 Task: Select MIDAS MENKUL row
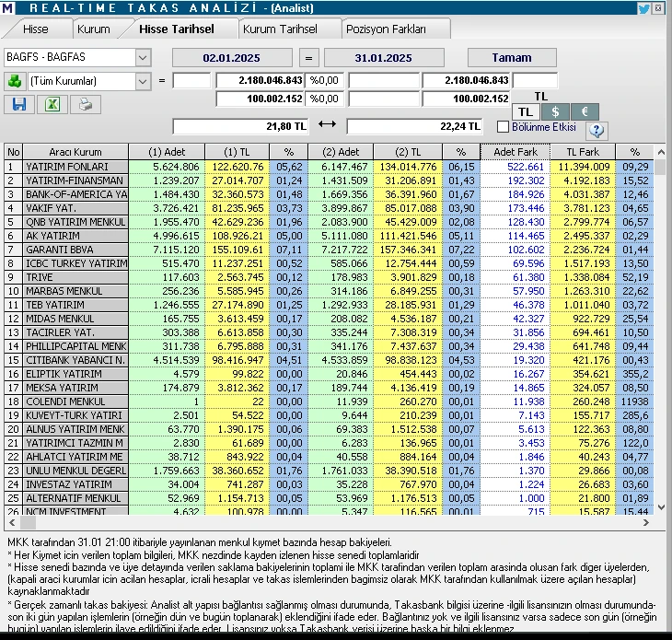329,319
